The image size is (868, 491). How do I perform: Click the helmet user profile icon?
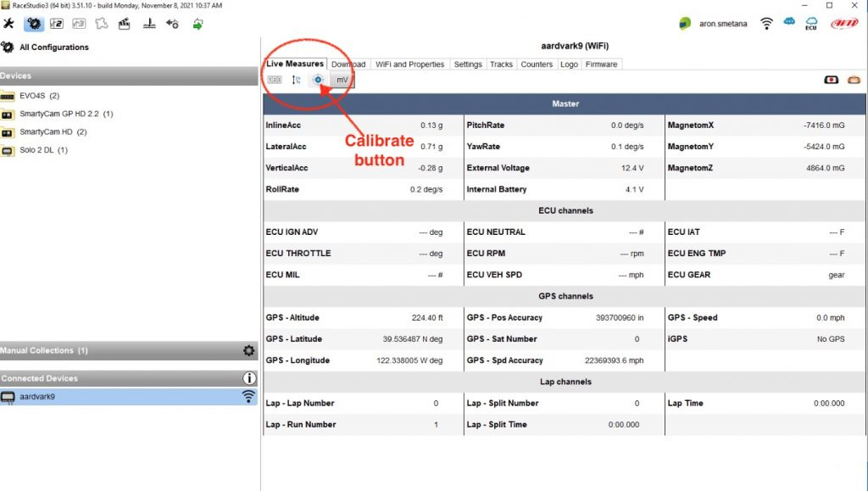(685, 24)
